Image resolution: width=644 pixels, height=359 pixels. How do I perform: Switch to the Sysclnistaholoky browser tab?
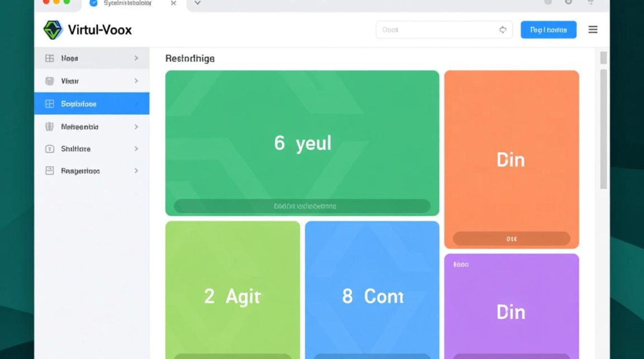(127, 3)
